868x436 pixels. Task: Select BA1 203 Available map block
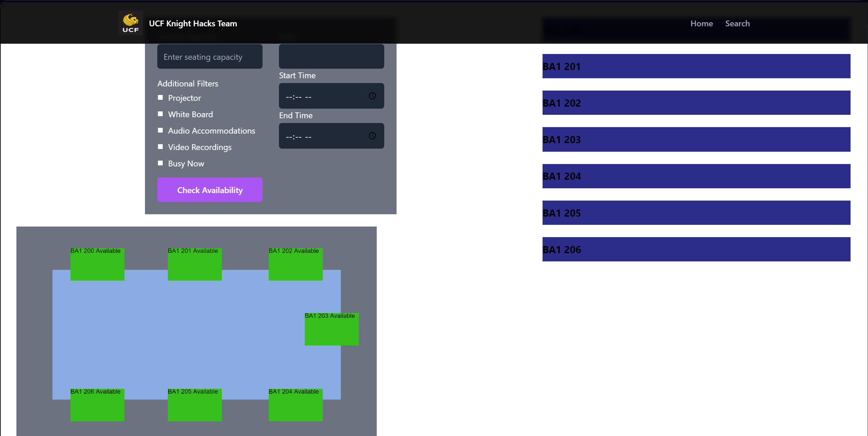(331, 329)
